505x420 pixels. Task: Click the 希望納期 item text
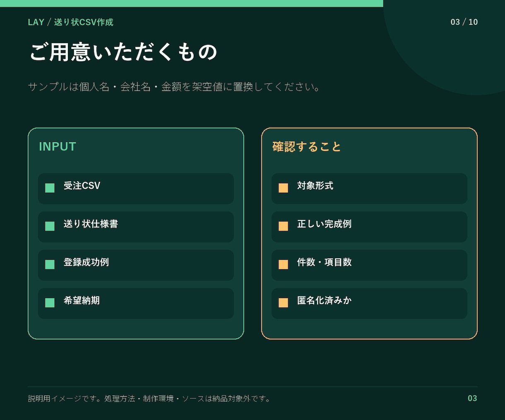coord(82,300)
